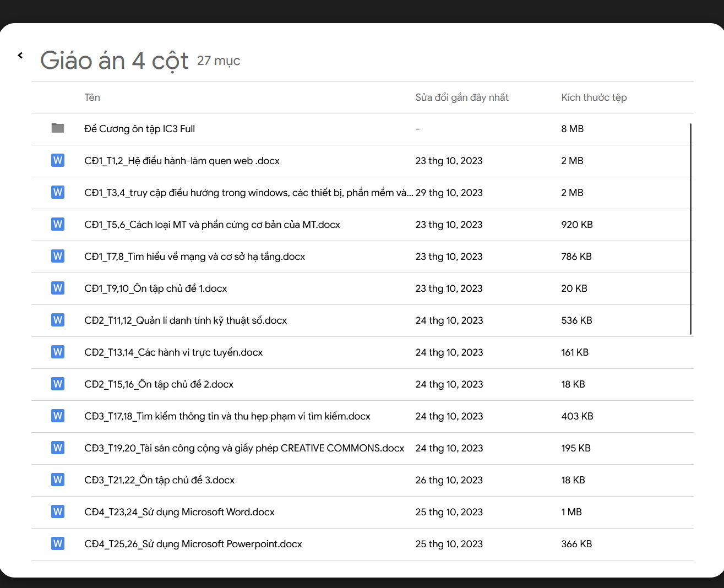This screenshot has width=724, height=588.
Task: Open CĐ2_T13,14_Các hành vi trực tuyến.docx
Action: (x=173, y=352)
